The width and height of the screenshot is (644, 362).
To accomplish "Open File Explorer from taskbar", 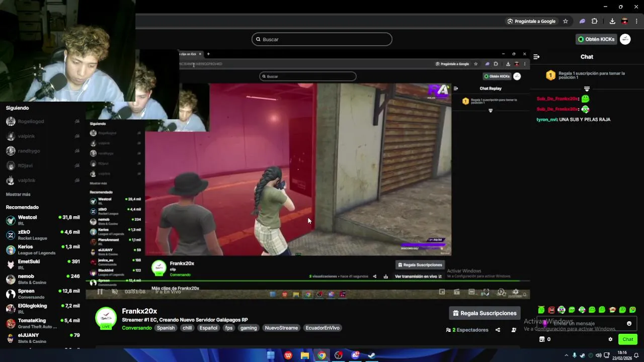I will click(305, 355).
